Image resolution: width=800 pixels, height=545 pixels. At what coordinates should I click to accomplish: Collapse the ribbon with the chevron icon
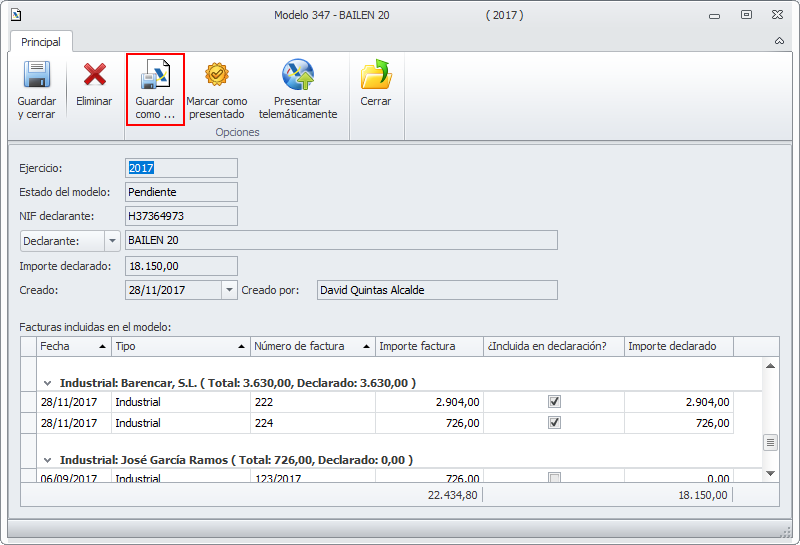(x=779, y=41)
